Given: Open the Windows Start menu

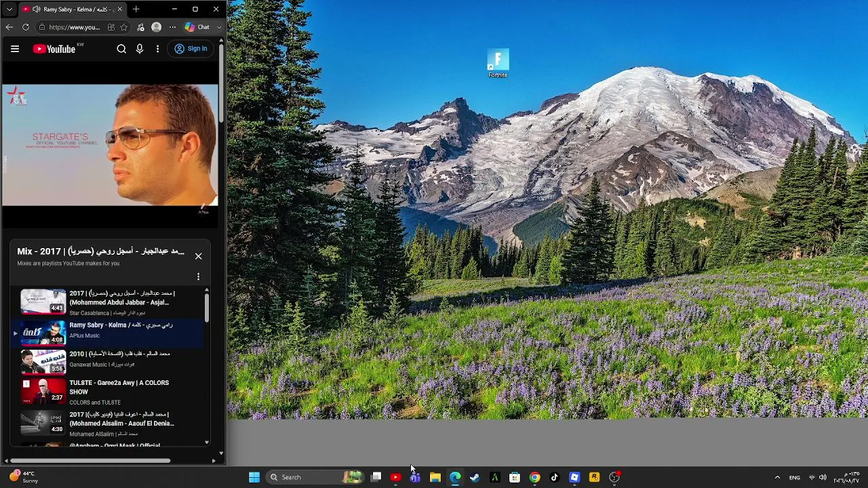Looking at the screenshot, I should (254, 477).
